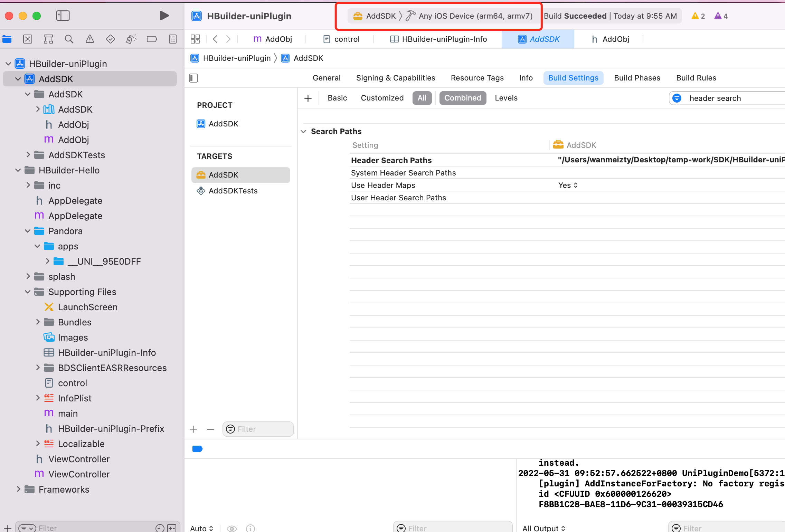Collapse the HBuilder-uniPlugin root project

coord(8,64)
